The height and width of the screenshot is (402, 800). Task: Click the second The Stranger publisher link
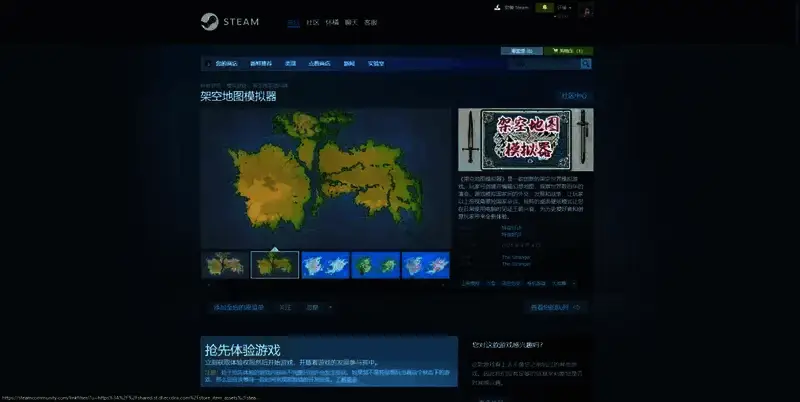coord(516,264)
